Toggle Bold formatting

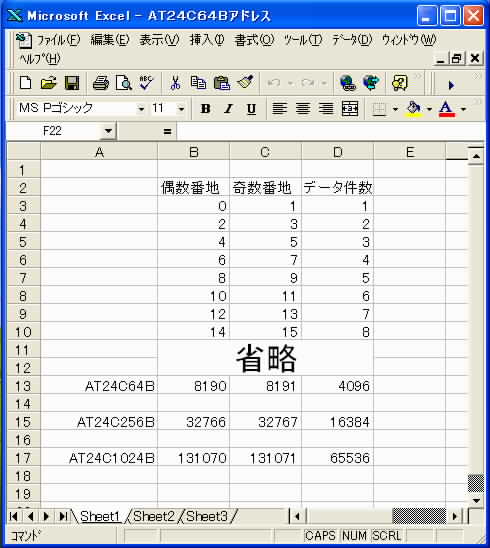(206, 109)
